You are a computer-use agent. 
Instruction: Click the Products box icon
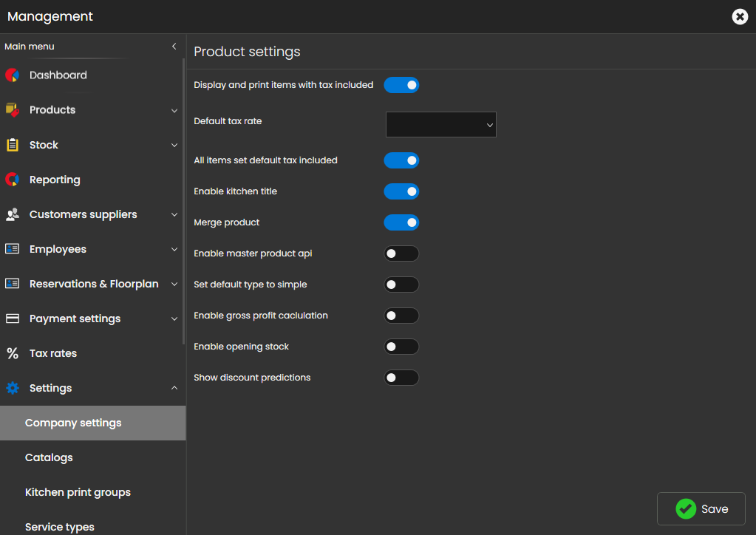click(12, 110)
